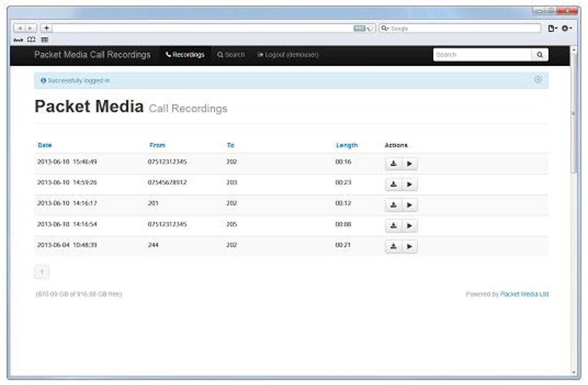The width and height of the screenshot is (588, 385).
Task: Select date 2013-06-10 14:16:54
Action: tap(67, 224)
